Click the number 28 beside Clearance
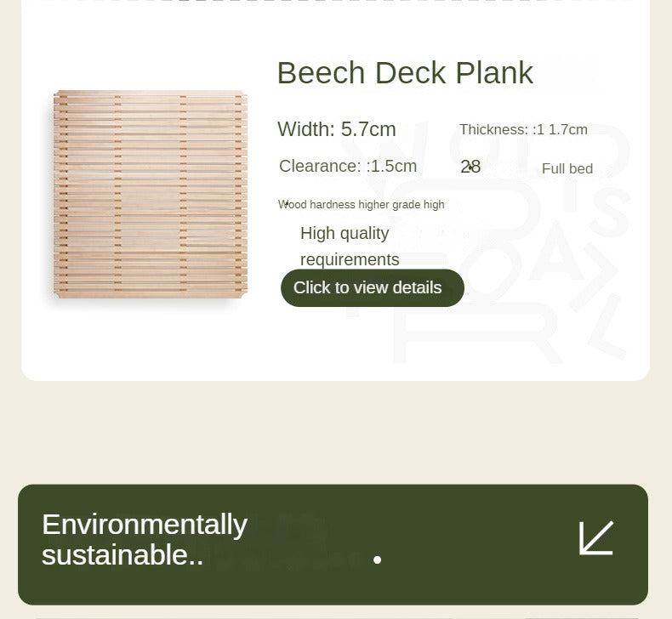 tap(470, 167)
